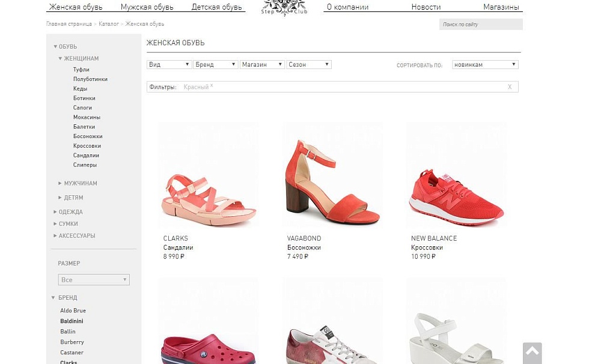This screenshot has height=364, width=601.
Task: Open the Новости menu item
Action: coord(426,7)
